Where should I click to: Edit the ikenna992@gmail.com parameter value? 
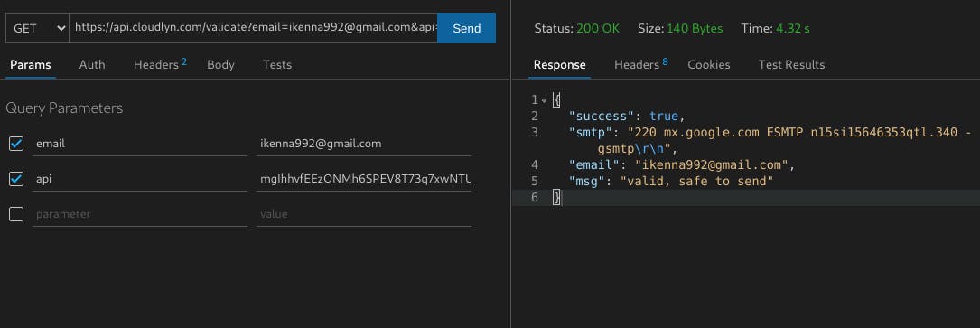tap(364, 144)
